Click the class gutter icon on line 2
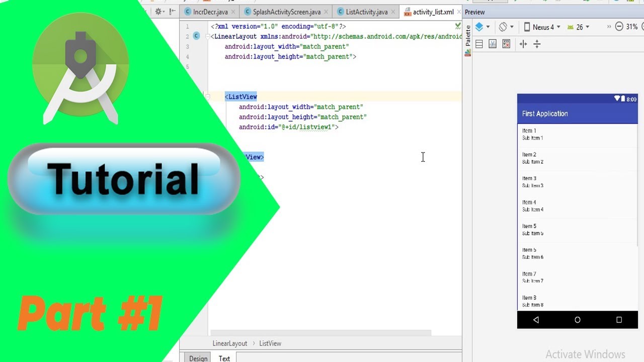This screenshot has height=362, width=644. 196,36
